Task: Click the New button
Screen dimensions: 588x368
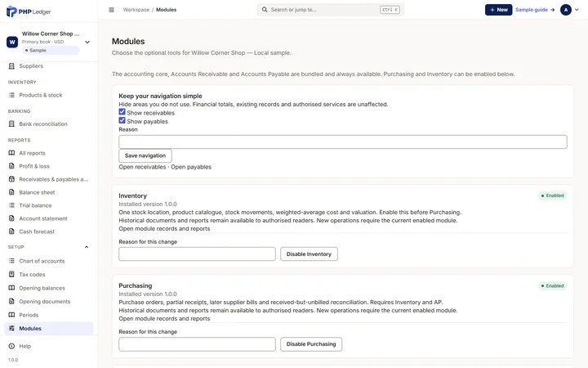Action: pyautogui.click(x=498, y=10)
